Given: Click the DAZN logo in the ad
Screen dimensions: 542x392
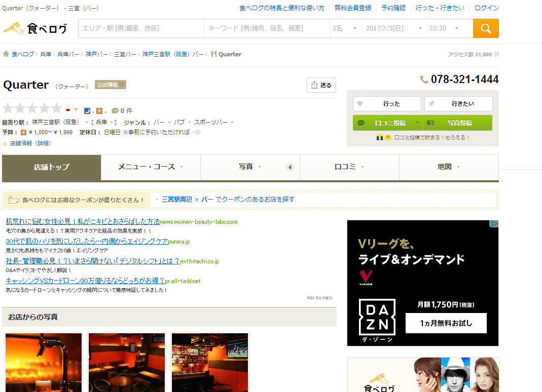Looking at the screenshot, I should [377, 318].
